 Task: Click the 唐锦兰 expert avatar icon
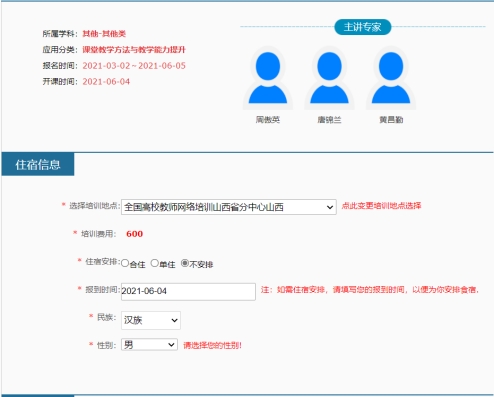point(329,78)
